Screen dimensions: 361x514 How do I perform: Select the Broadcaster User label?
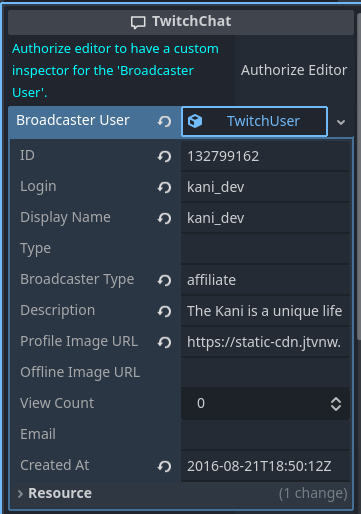(x=73, y=120)
